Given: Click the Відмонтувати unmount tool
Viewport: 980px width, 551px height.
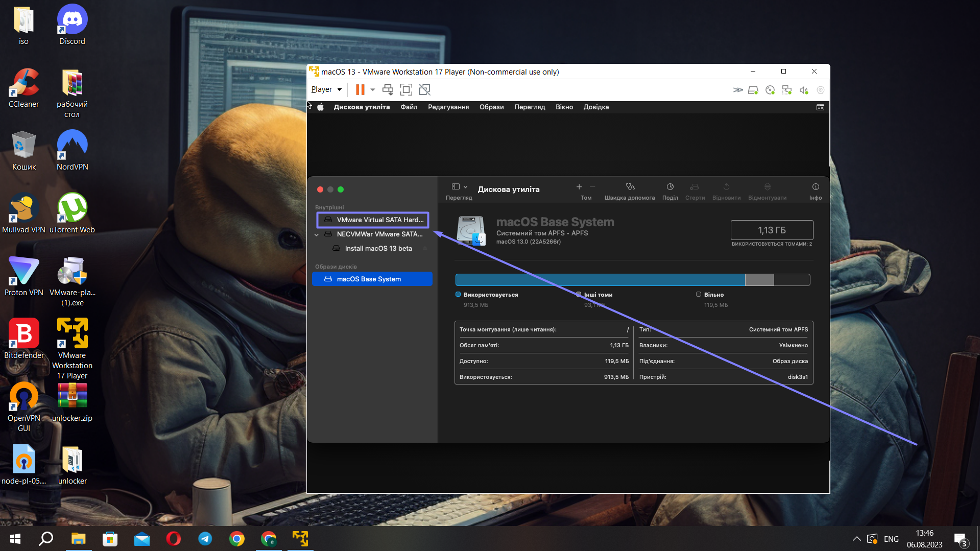Looking at the screenshot, I should [x=767, y=191].
